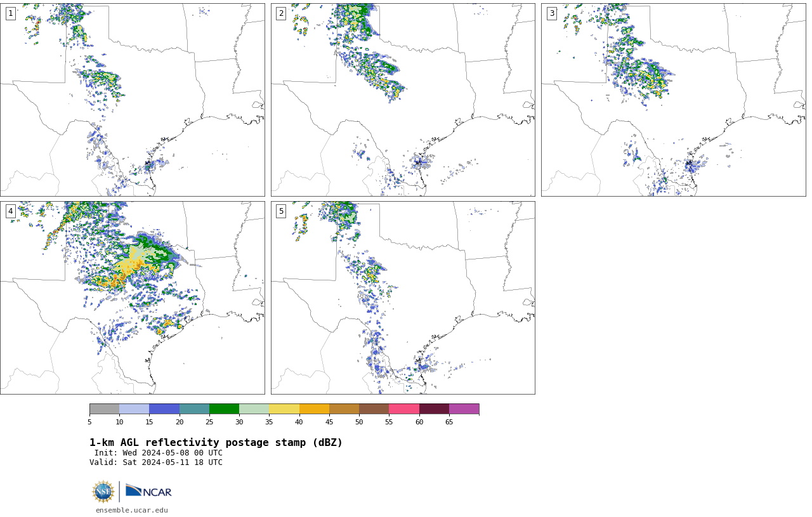Select the dark green 25-30 dBZ swatch
Screen dimensions: 812x517
coord(224,409)
